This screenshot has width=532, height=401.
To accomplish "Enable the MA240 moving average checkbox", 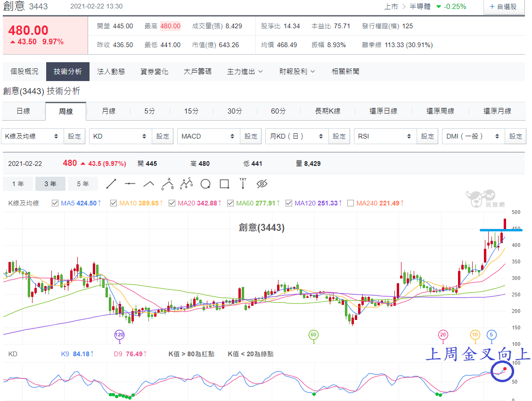I will point(351,203).
